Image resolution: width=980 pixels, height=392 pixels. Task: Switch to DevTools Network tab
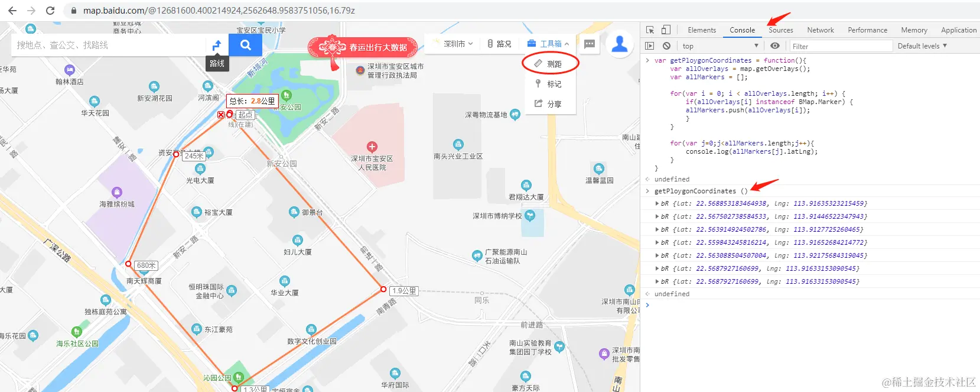tap(821, 30)
